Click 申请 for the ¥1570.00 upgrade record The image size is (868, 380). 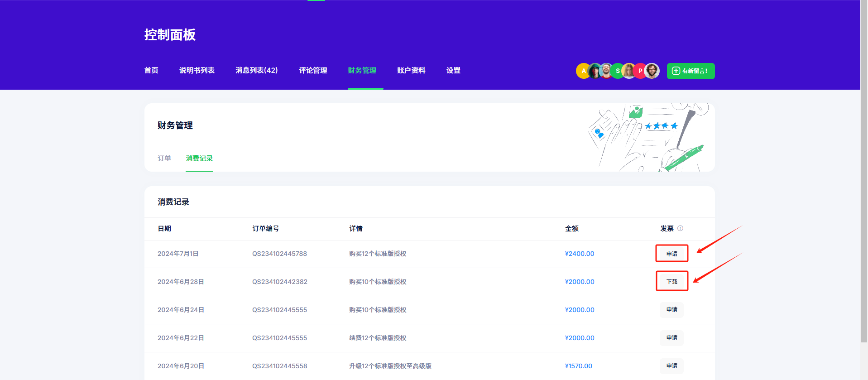(x=671, y=366)
